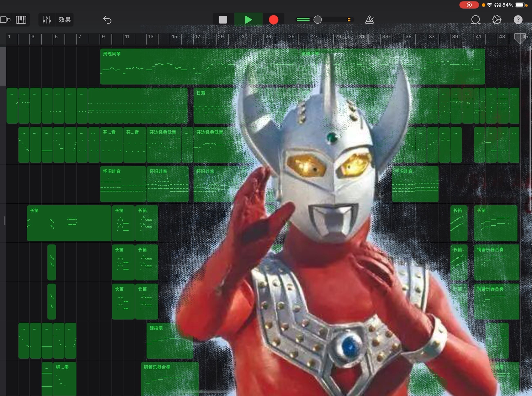Select the 铜管乐器合奏 region at bar 12

click(x=170, y=379)
